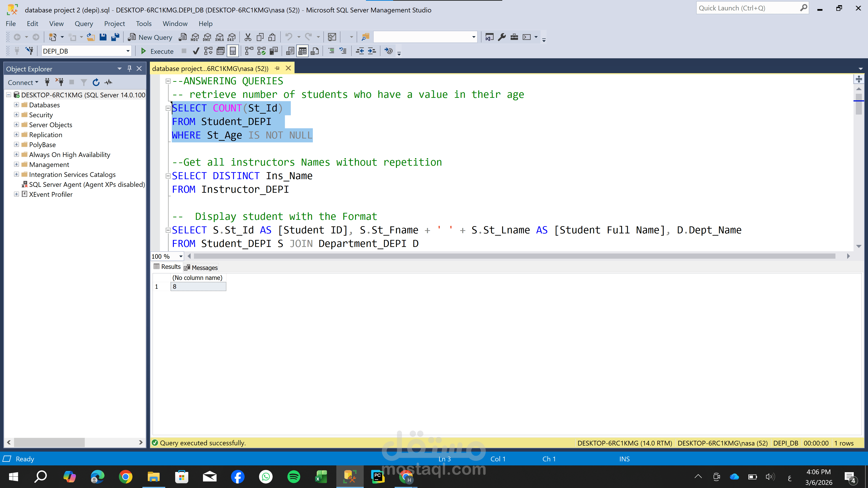
Task: Open the DEPI_DB database dropdown
Action: [x=128, y=51]
